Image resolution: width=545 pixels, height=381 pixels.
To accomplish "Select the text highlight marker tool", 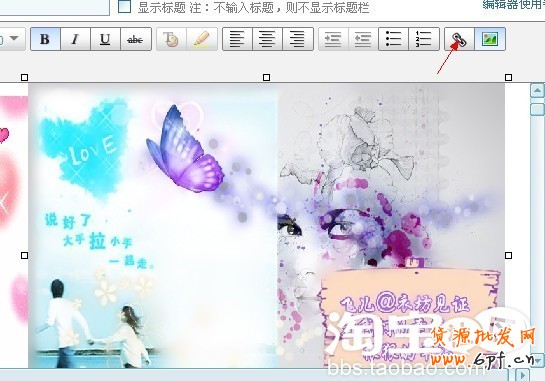I will [202, 39].
